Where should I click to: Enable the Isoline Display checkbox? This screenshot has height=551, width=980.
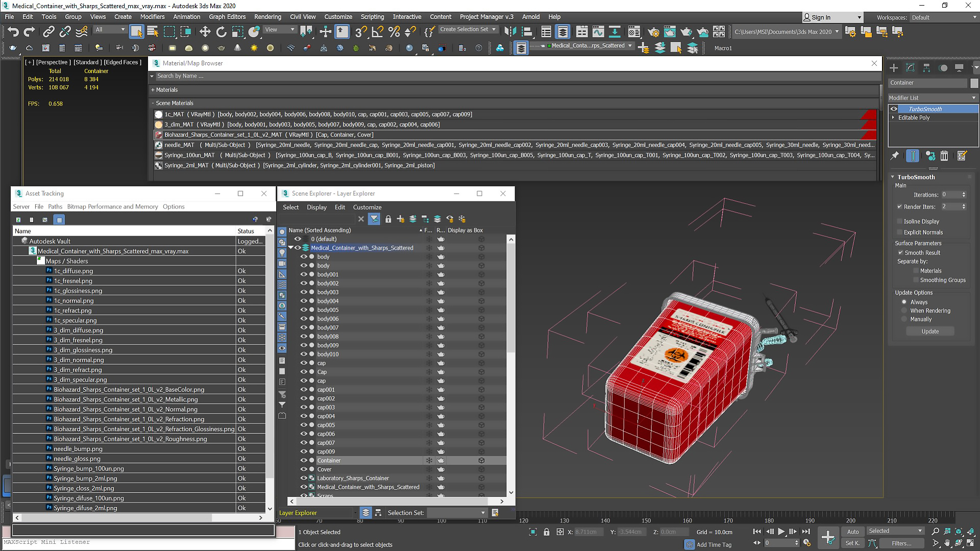[900, 221]
